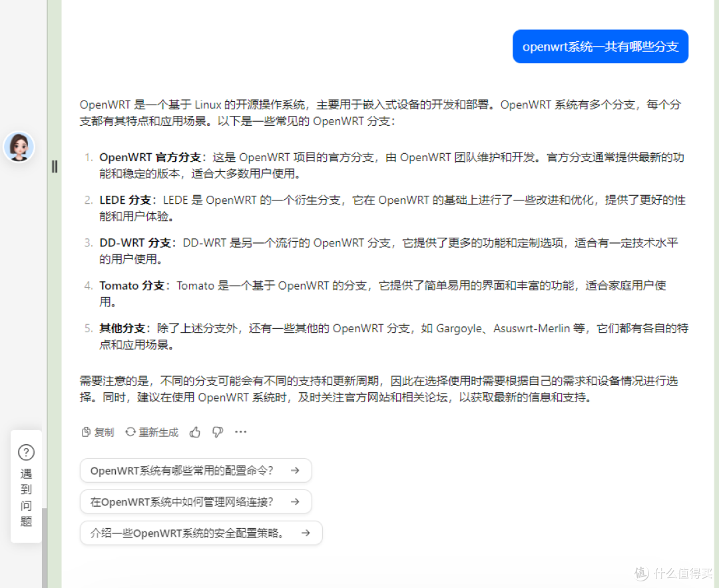Click the 'OpenWRT 官方分支' list heading
The width and height of the screenshot is (719, 588).
150,157
